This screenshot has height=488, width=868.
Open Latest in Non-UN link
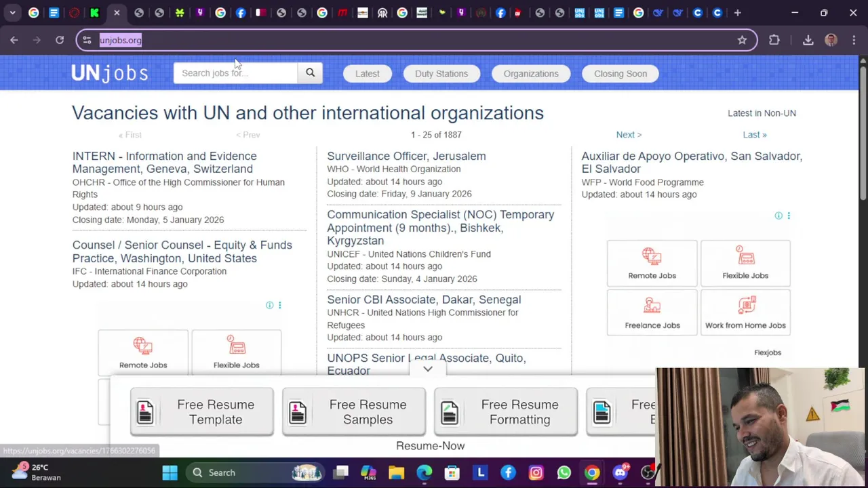pos(762,113)
